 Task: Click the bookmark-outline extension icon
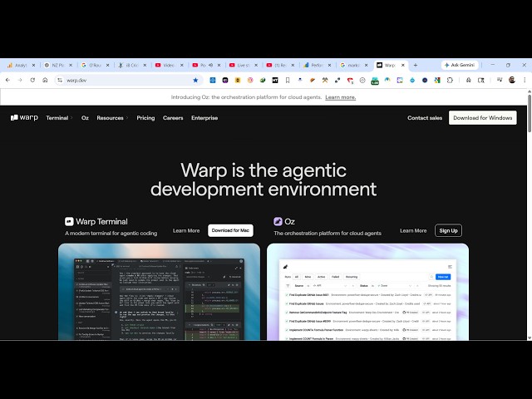coord(288,80)
